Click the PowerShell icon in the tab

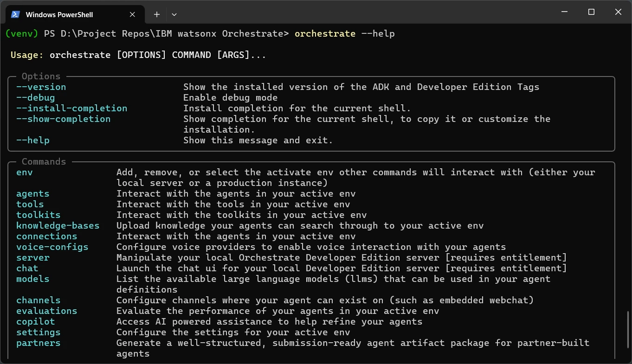tap(15, 14)
